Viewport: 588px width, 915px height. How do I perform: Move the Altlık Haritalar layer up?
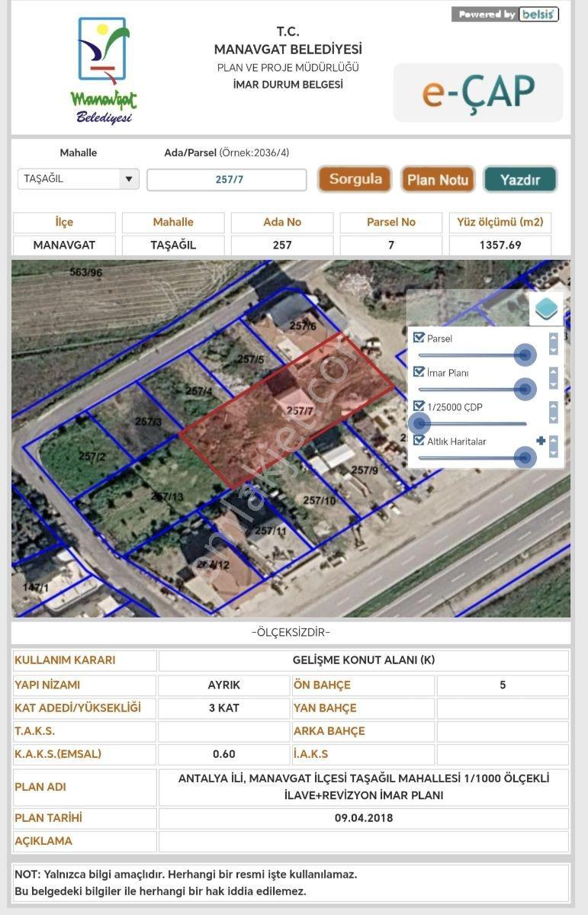[554, 440]
